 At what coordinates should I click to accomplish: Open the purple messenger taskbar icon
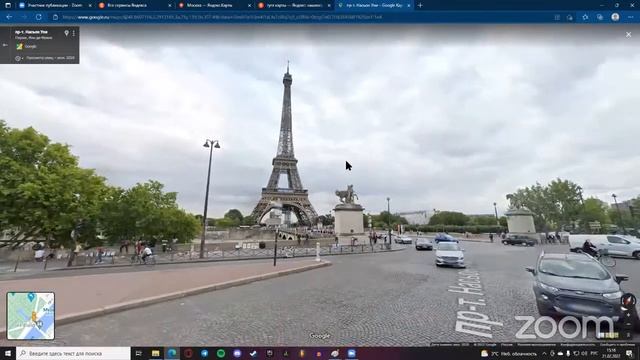pos(237,353)
